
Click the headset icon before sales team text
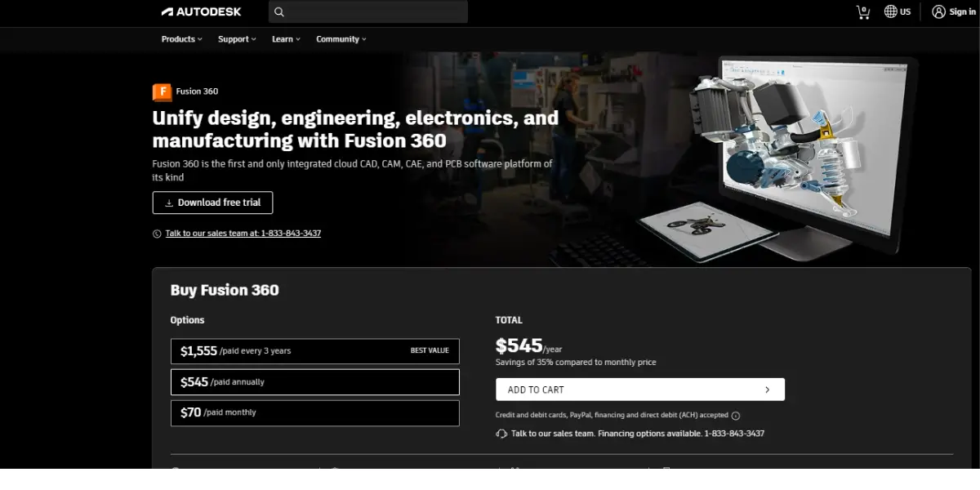coord(501,434)
